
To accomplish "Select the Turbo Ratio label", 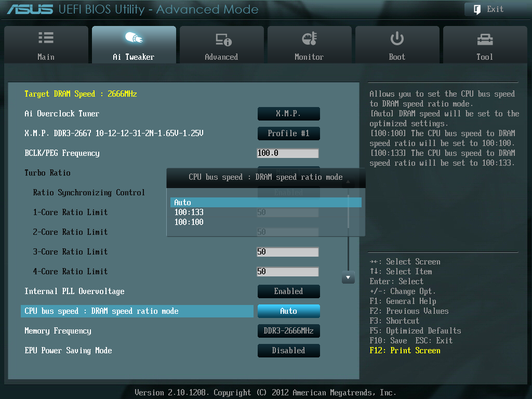I will (47, 173).
